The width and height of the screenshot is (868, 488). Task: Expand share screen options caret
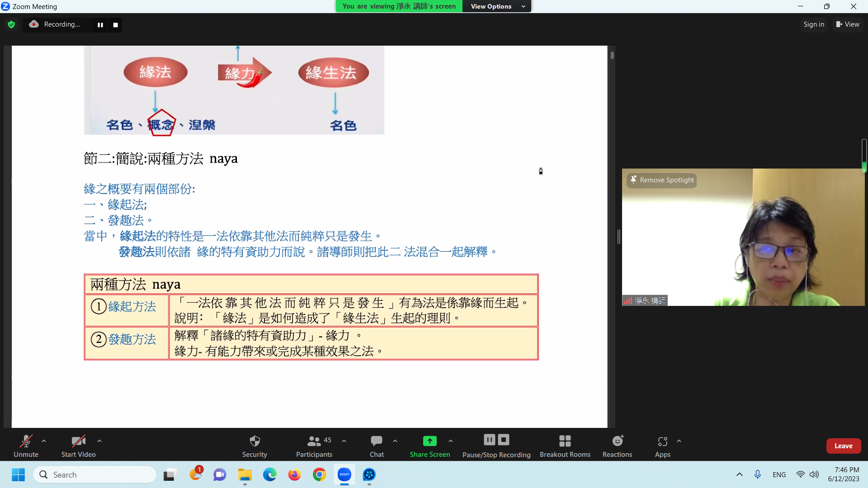pos(451,441)
